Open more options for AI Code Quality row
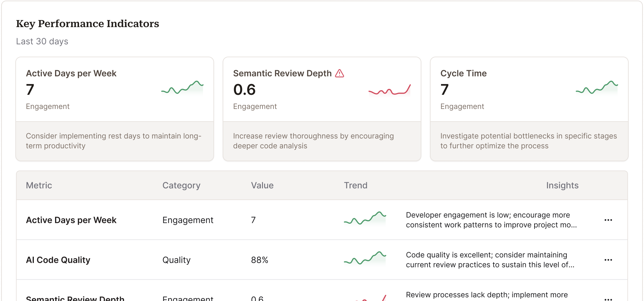The image size is (644, 301). tap(608, 260)
